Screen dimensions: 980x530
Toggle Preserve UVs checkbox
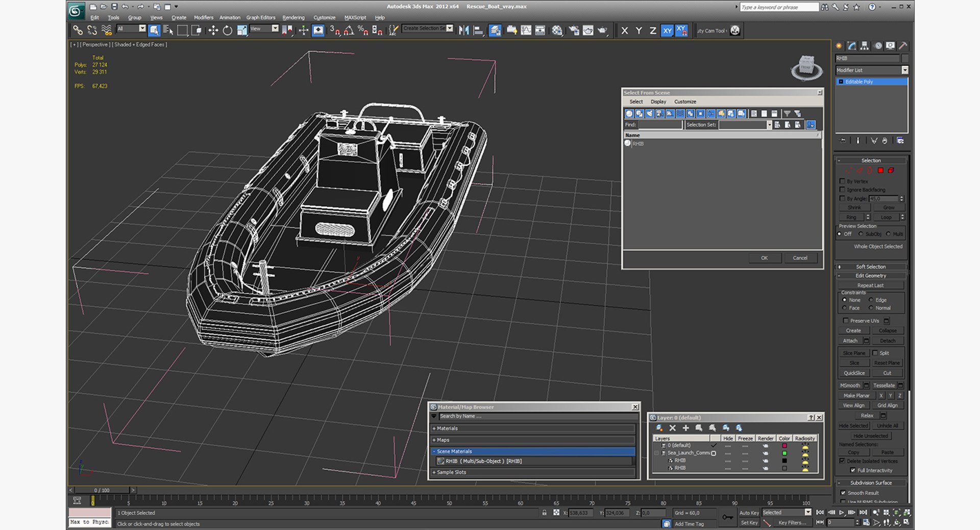[x=845, y=321]
